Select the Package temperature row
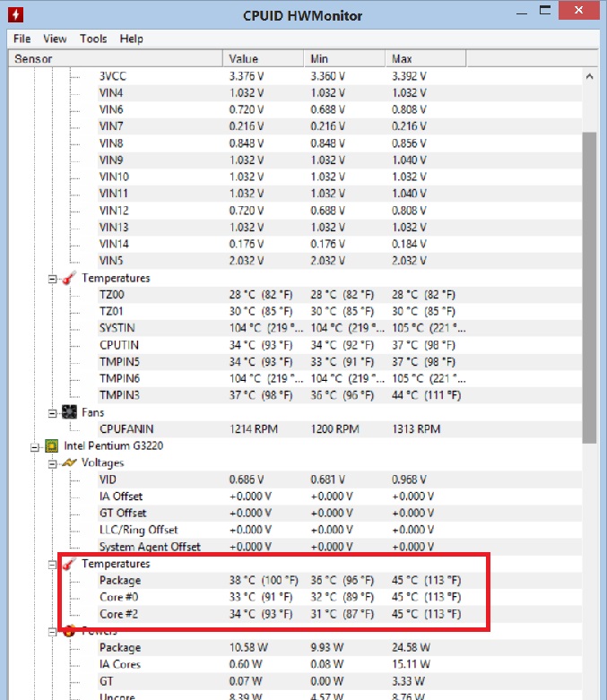 click(x=340, y=581)
